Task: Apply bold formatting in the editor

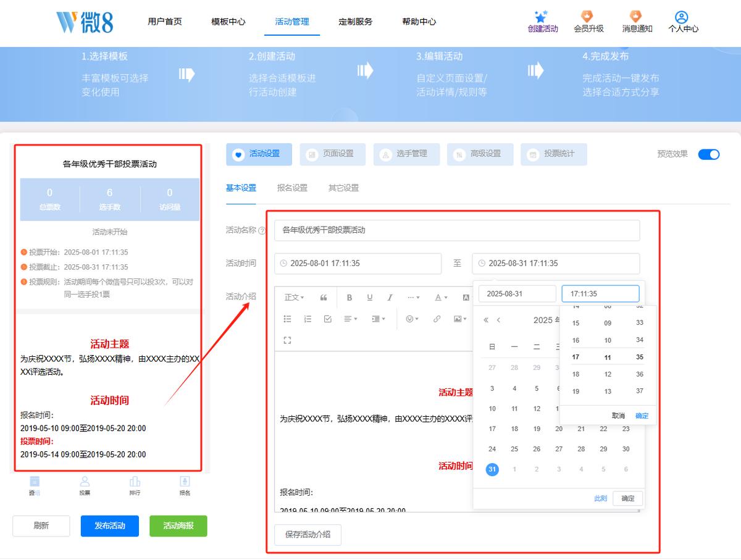Action: pyautogui.click(x=350, y=298)
